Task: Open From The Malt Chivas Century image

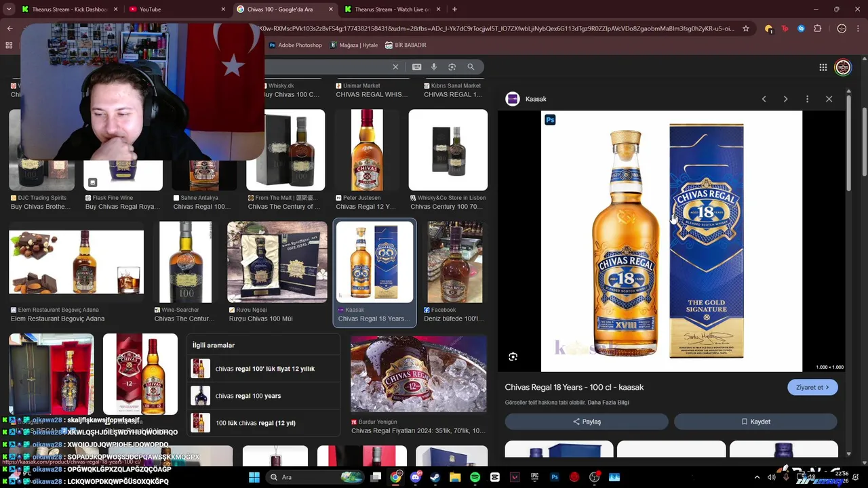Action: click(x=285, y=150)
